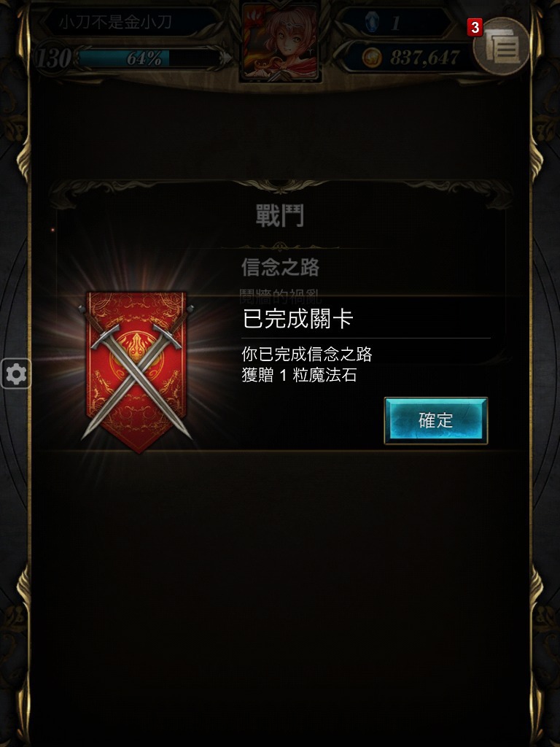Open the settings gear on left edge
Image resolution: width=560 pixels, height=747 pixels.
[16, 374]
